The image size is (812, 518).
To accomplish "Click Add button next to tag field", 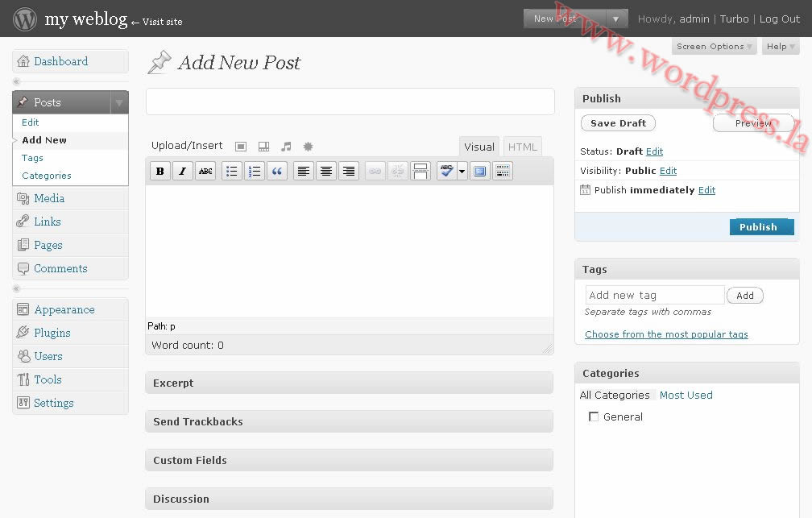I will [744, 296].
